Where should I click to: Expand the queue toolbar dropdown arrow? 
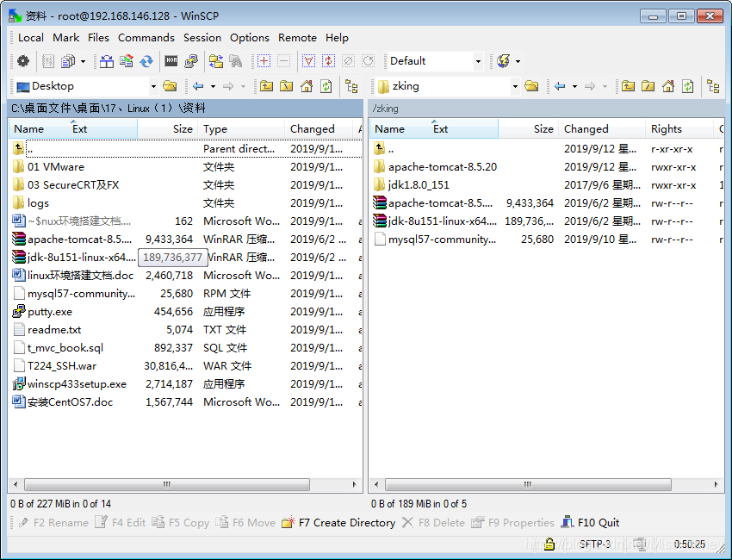pyautogui.click(x=83, y=61)
